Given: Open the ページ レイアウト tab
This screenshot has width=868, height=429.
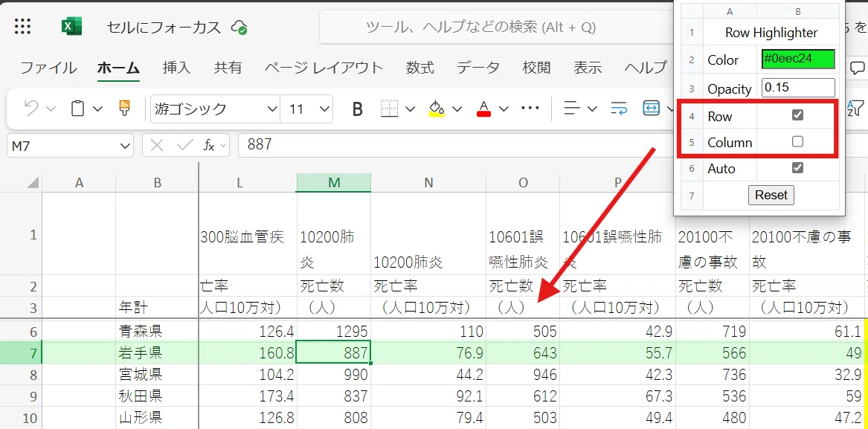Looking at the screenshot, I should click(x=324, y=68).
